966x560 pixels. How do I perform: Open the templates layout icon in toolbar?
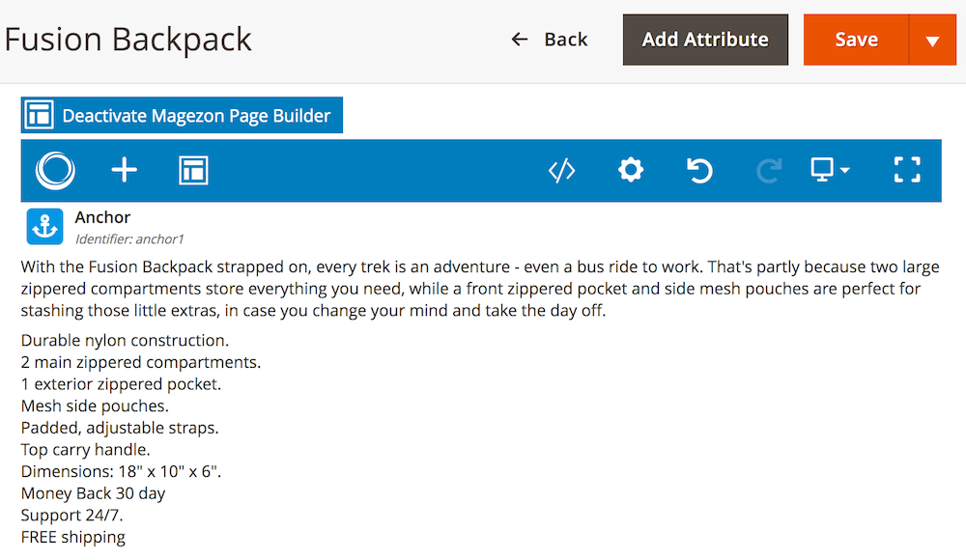(x=193, y=171)
